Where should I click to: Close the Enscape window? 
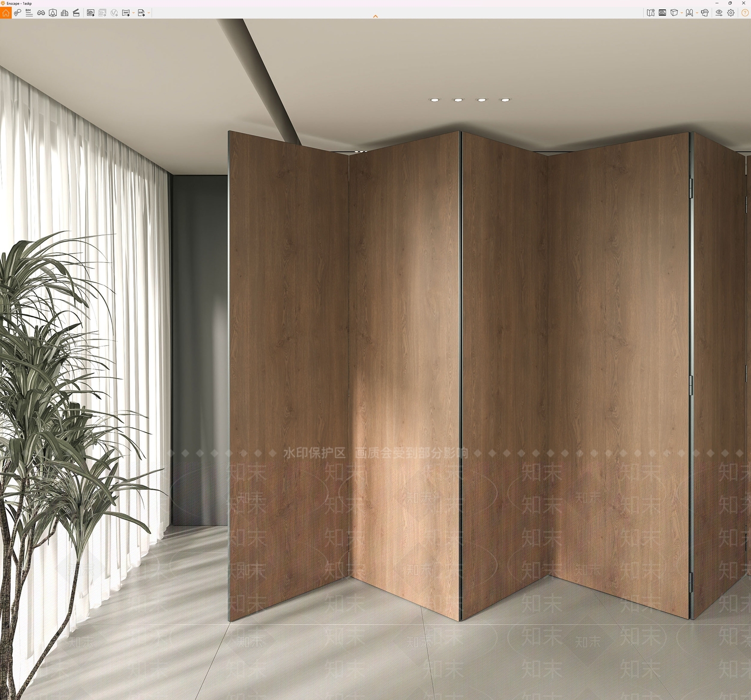(x=743, y=3)
